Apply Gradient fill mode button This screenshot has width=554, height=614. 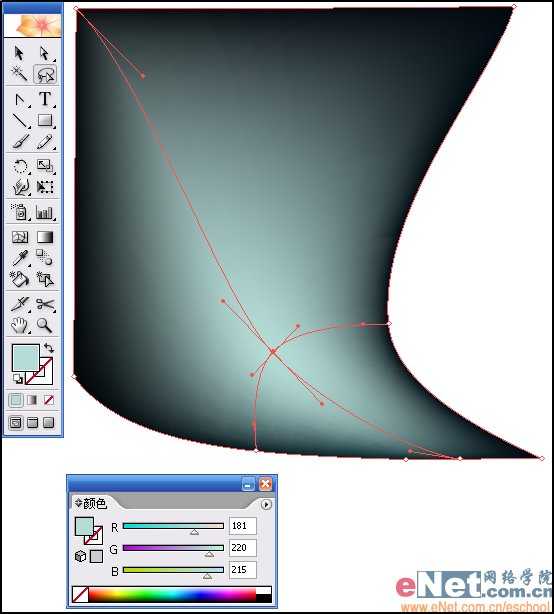pos(32,400)
